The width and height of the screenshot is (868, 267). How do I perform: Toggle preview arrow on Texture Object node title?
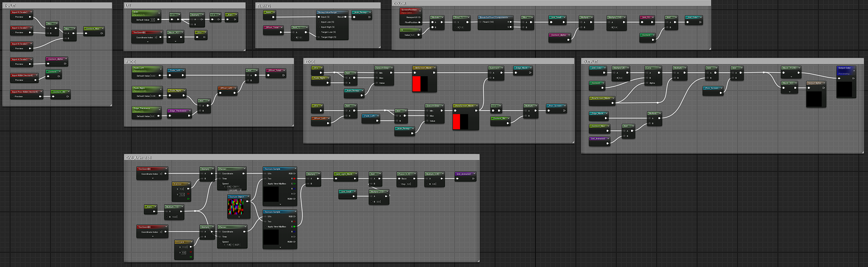point(248,197)
